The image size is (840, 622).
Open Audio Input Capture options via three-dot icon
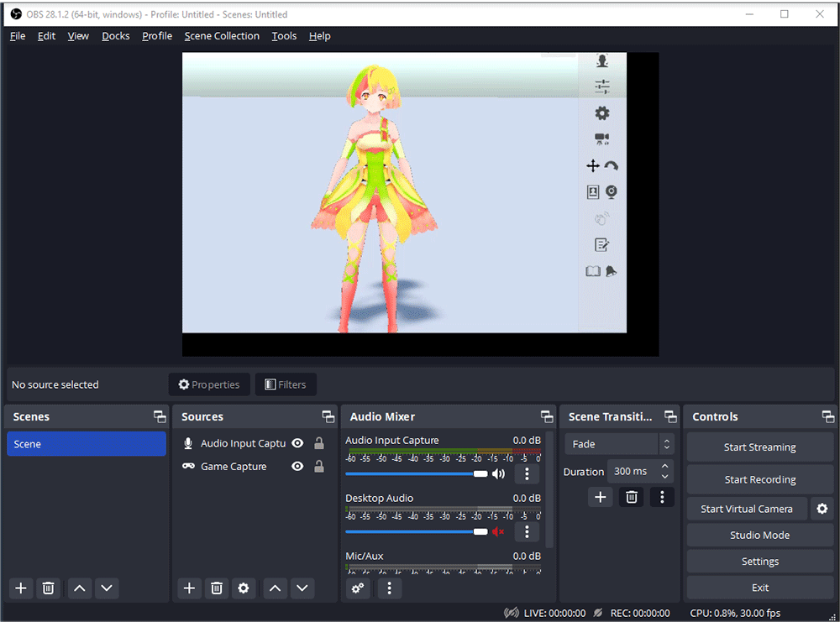(527, 474)
